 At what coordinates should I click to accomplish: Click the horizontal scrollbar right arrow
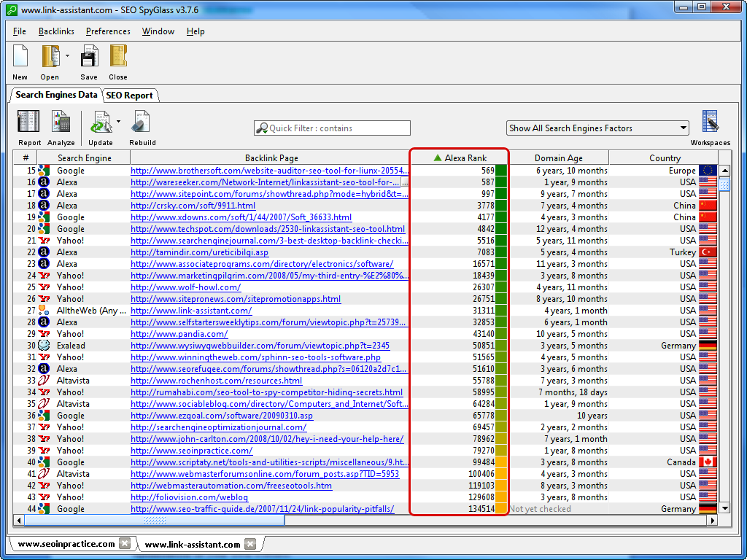tap(713, 521)
